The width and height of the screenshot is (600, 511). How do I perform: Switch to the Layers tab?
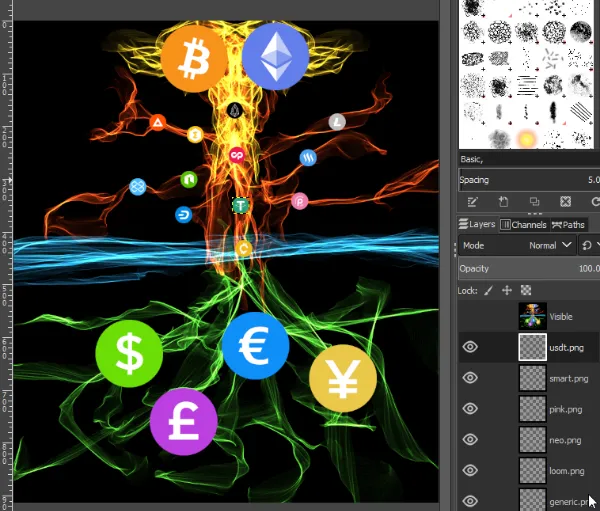[x=477, y=224]
